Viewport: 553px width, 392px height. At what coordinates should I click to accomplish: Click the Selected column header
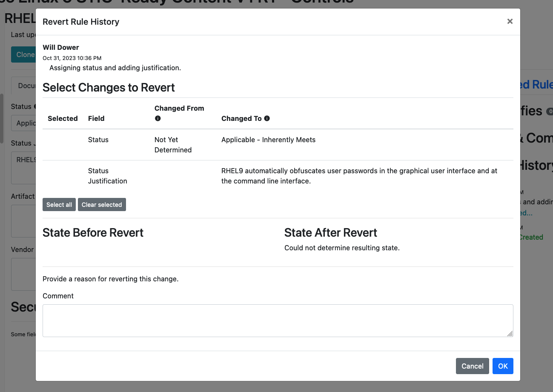point(63,118)
